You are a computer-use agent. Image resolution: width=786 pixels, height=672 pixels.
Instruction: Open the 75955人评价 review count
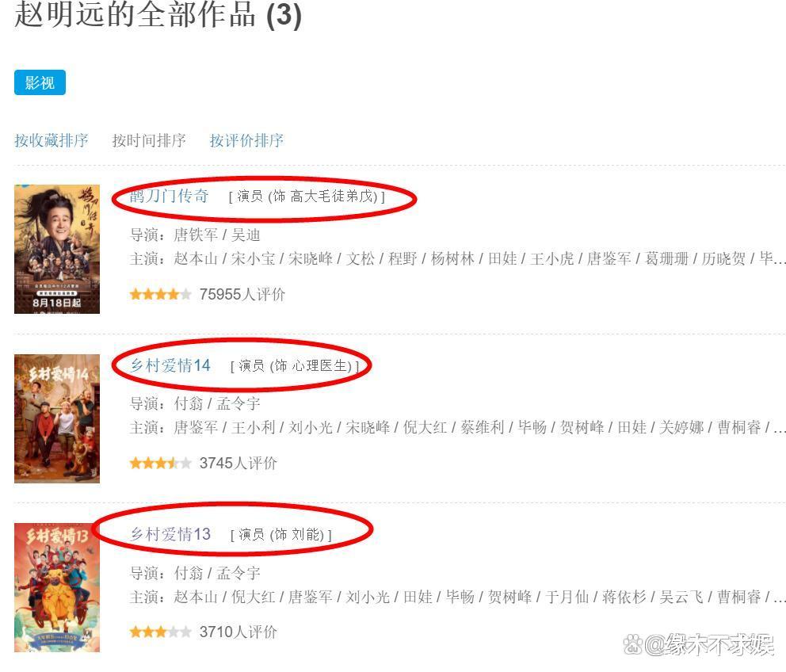(242, 294)
